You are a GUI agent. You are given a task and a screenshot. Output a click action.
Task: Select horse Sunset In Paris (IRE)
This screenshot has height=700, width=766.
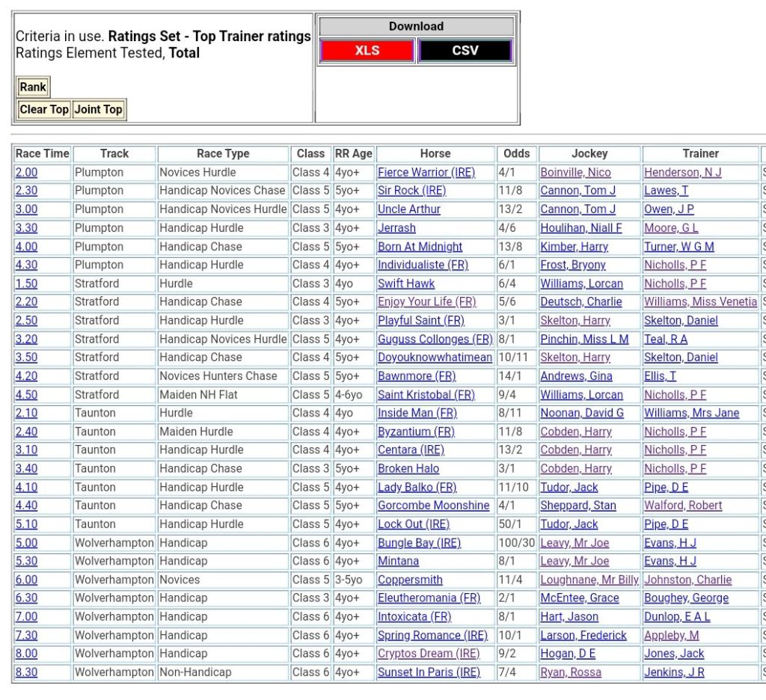(x=429, y=672)
